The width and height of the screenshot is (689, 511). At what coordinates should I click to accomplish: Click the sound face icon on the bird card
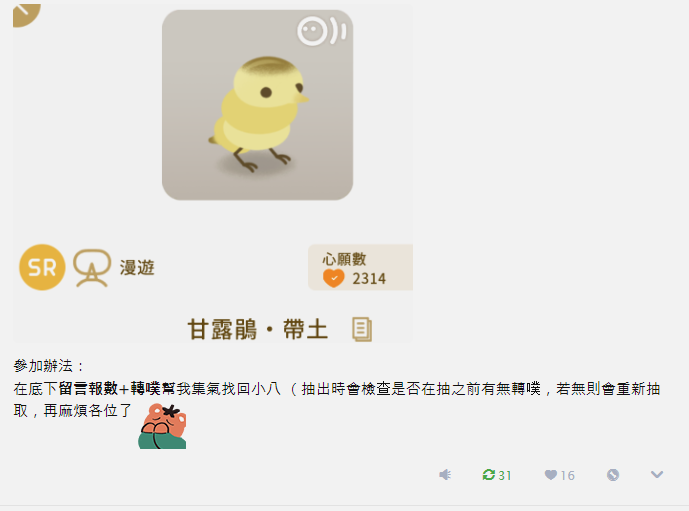(322, 31)
